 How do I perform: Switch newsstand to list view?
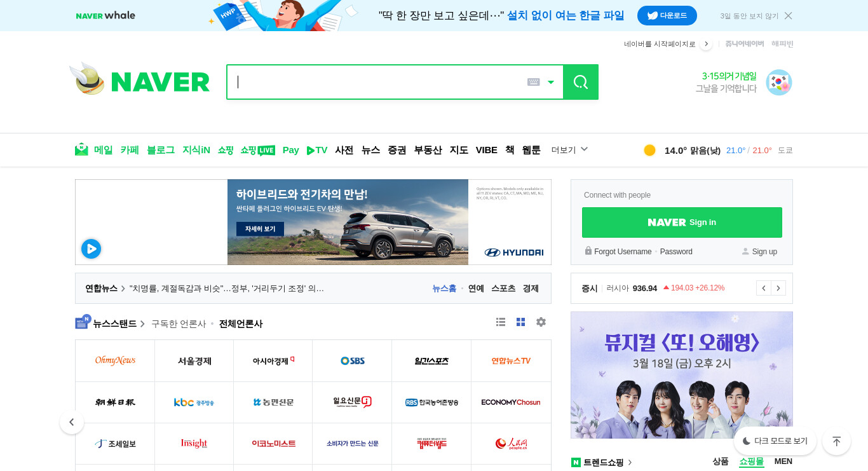tap(501, 322)
